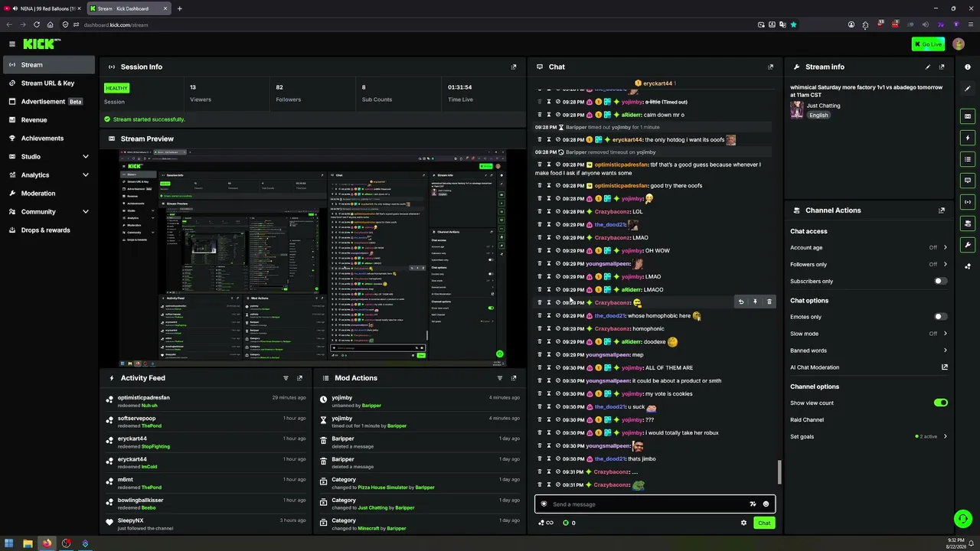The image size is (980, 551).
Task: Go to Revenue page
Action: [x=47, y=120]
